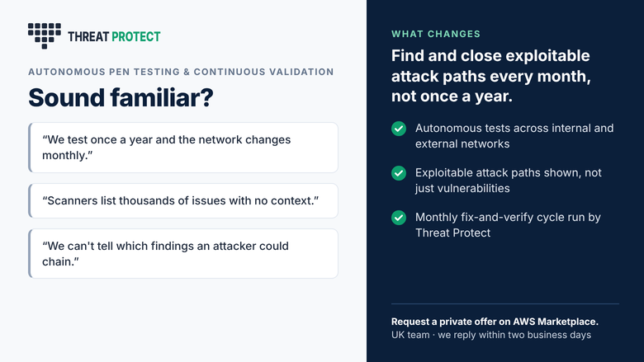Screen dimensions: 644x362
Task: Click the text "Monthly fix-and-verify cycle run by Threat Protect"
Action: [x=508, y=224]
